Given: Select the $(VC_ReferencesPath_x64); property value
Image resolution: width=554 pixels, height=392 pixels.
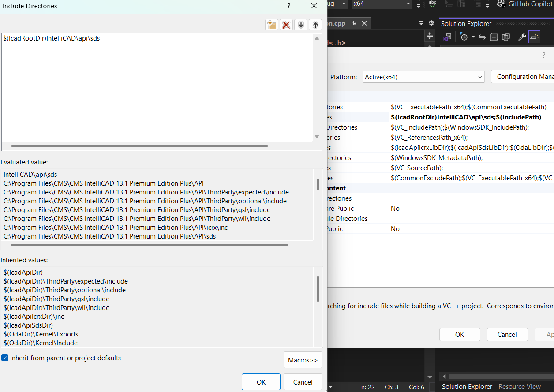Looking at the screenshot, I should click(x=429, y=137).
